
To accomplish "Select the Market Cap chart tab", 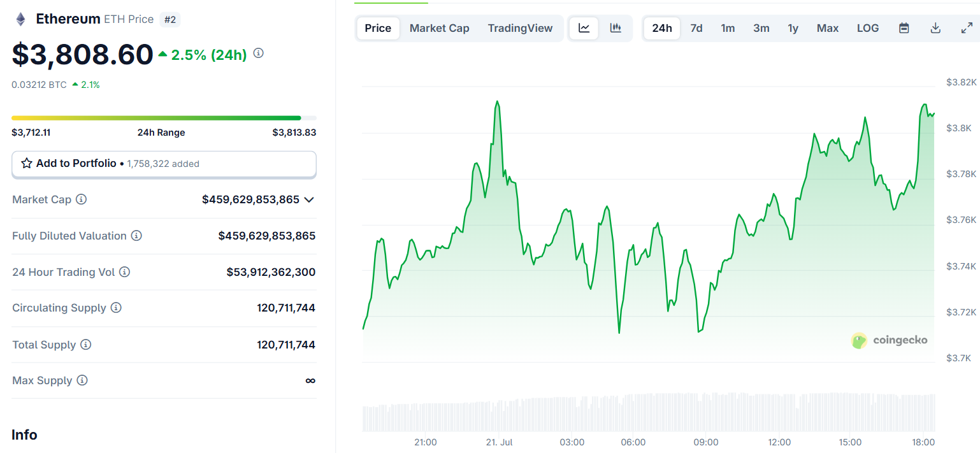I will pyautogui.click(x=440, y=28).
